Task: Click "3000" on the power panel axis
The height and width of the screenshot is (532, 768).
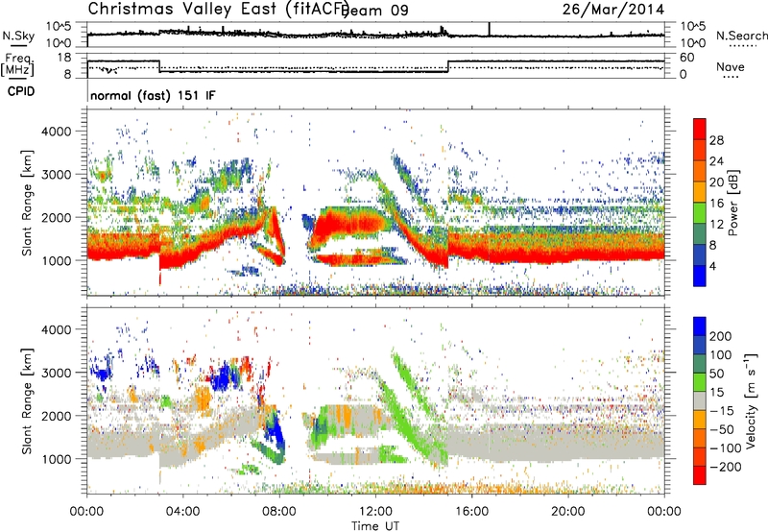Action: point(57,175)
